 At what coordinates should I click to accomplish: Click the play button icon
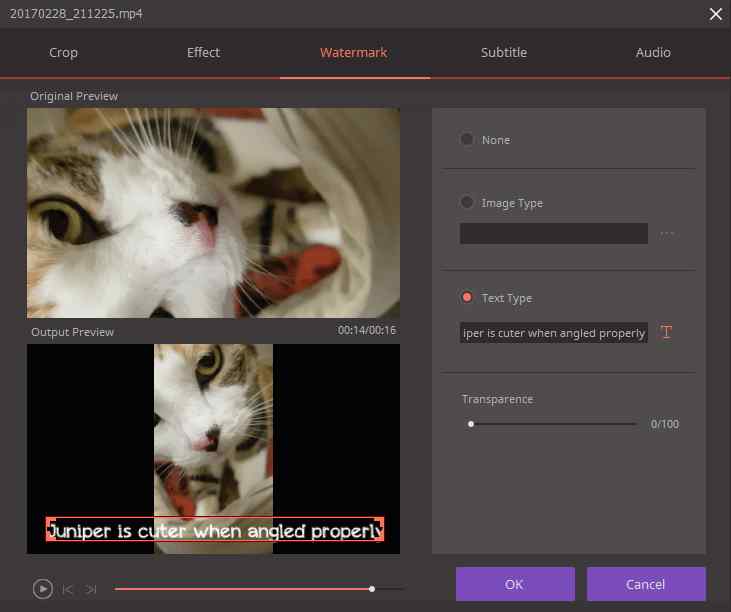[42, 589]
